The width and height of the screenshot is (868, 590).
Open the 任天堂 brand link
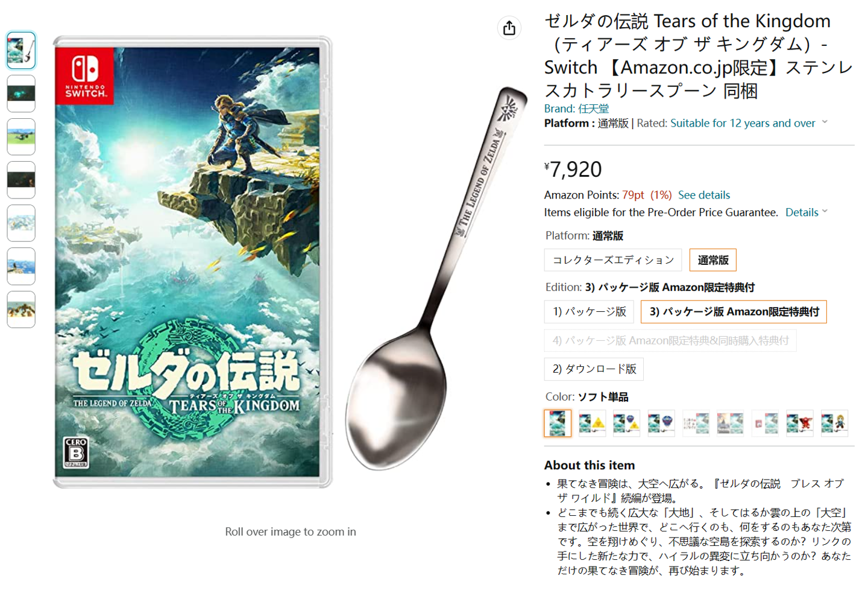593,109
